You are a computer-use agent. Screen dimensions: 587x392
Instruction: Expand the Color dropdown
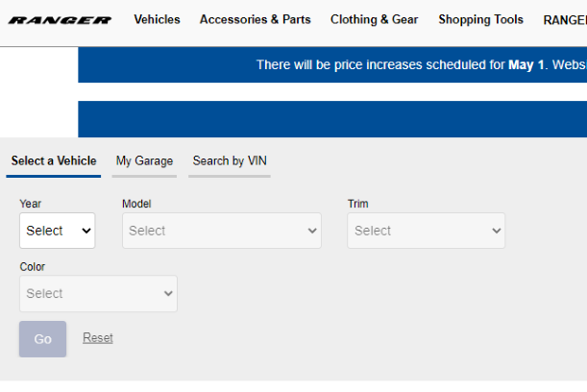click(98, 294)
